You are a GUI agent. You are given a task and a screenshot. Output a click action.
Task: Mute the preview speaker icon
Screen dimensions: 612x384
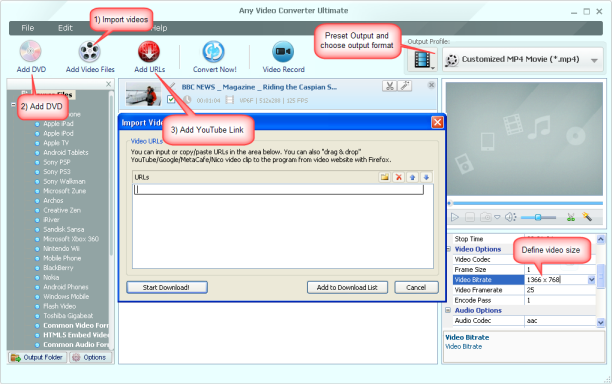tap(510, 217)
